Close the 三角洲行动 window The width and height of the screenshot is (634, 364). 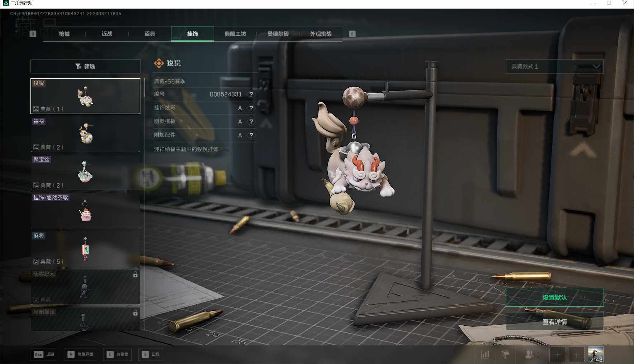[625, 3]
